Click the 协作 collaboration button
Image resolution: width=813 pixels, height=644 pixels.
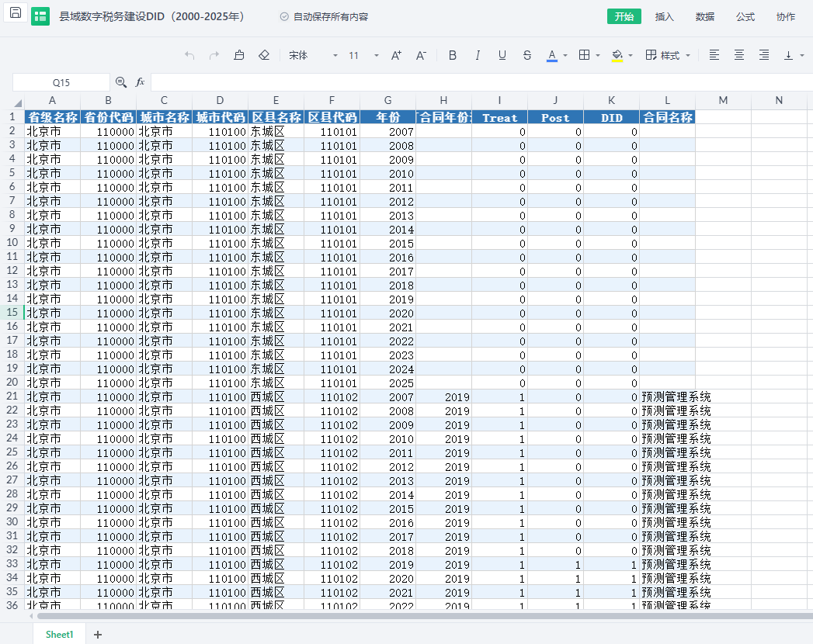click(x=786, y=16)
